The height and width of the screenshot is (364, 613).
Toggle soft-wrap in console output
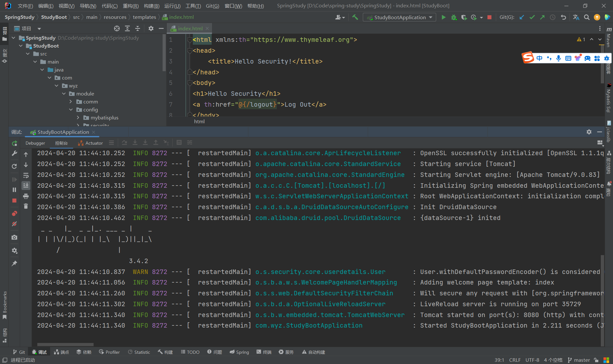26,175
